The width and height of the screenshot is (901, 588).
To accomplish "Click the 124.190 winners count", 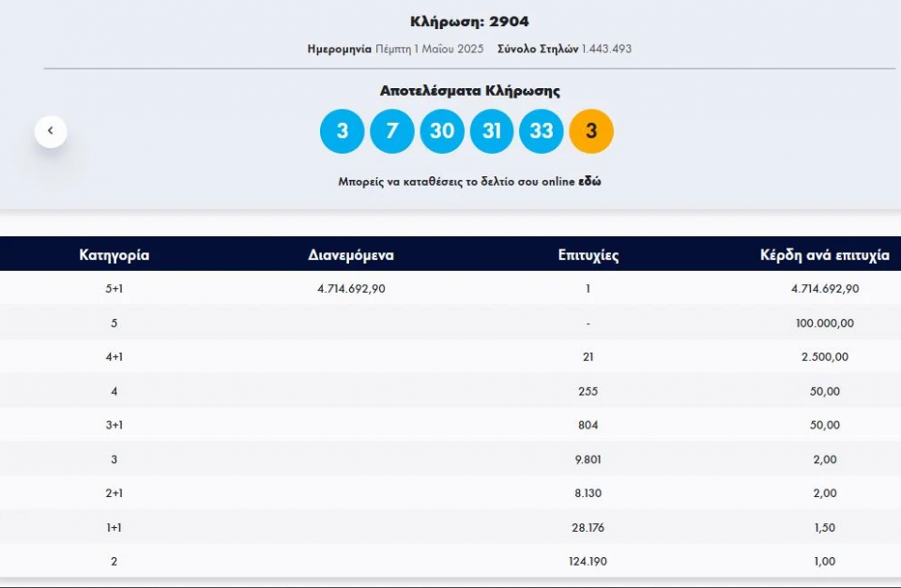I will (x=588, y=562).
